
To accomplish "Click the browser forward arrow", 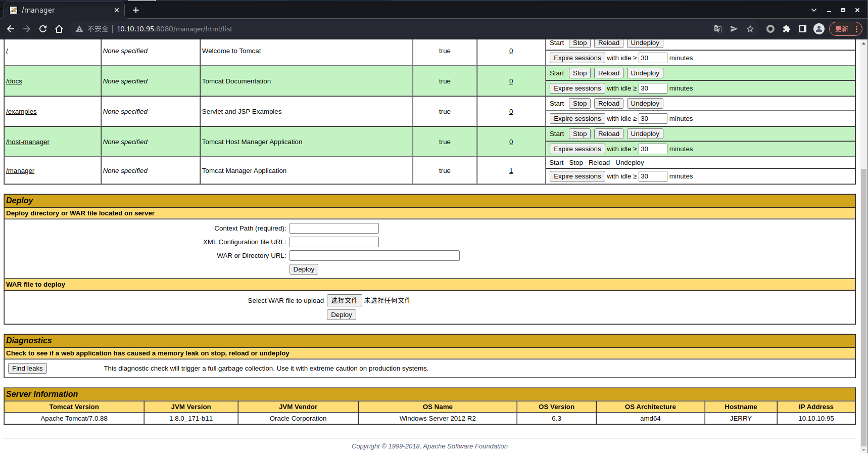I will (x=27, y=29).
